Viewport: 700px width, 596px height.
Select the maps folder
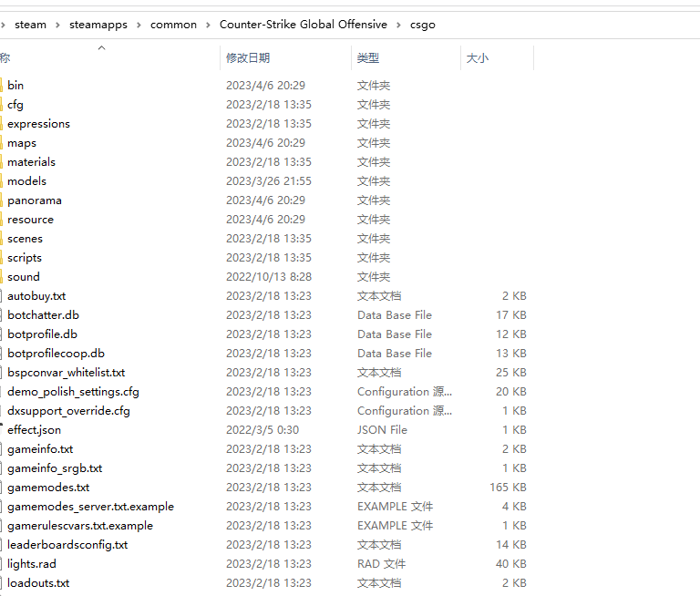22,143
